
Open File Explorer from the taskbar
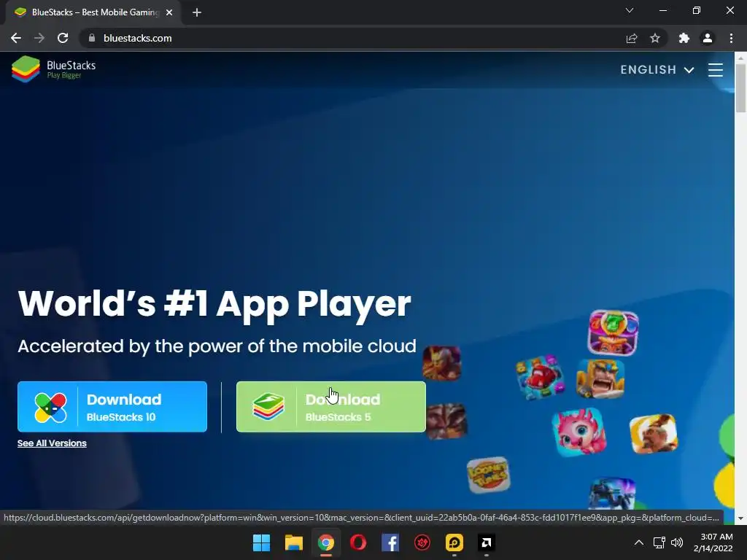(294, 542)
